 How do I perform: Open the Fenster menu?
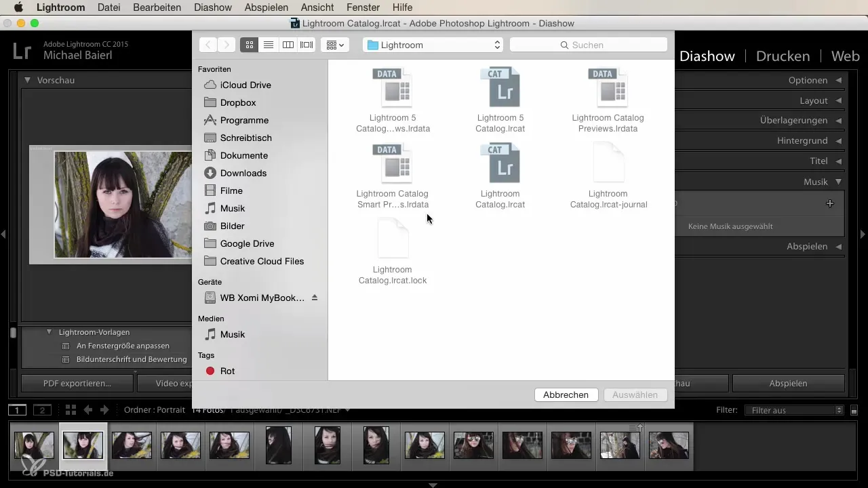click(x=362, y=7)
